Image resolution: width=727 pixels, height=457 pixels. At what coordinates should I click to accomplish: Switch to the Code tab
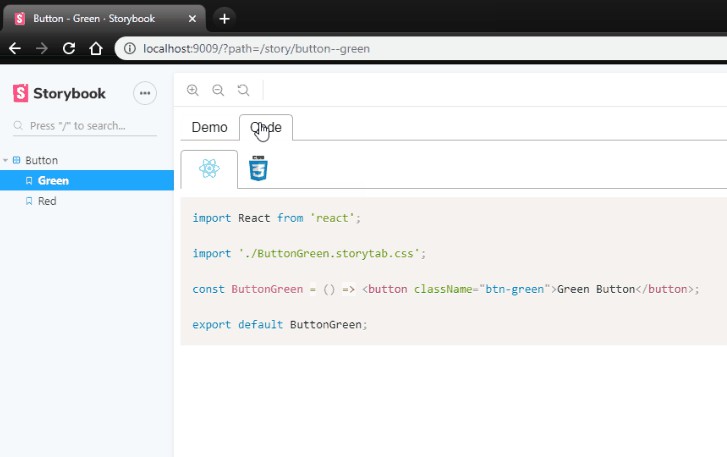pos(266,127)
